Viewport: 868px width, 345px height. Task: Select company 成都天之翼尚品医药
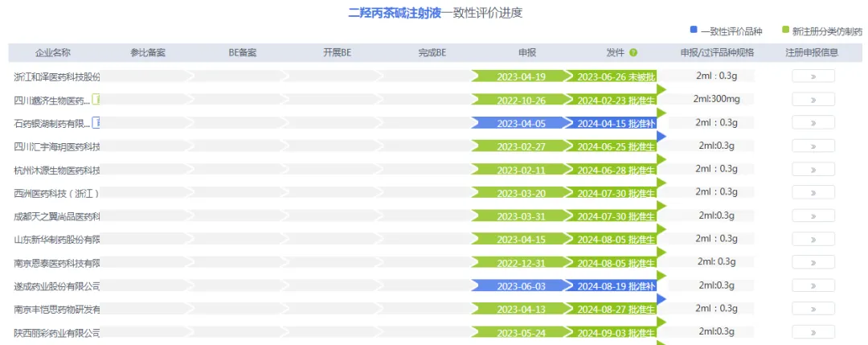(57, 216)
